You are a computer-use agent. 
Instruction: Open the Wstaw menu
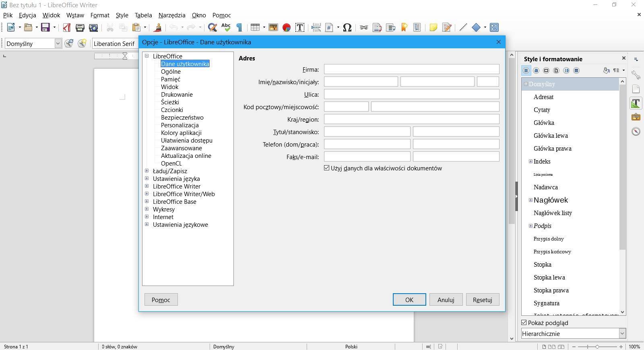point(75,15)
